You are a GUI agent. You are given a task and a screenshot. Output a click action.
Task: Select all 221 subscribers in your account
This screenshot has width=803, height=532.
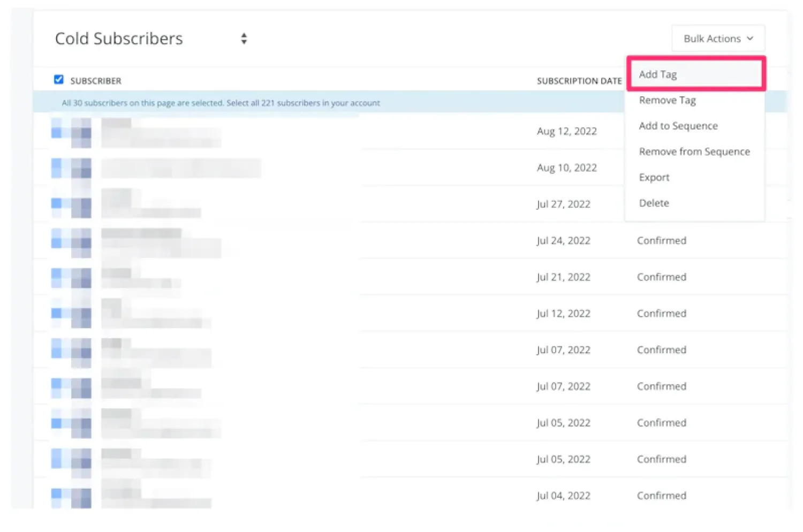[x=303, y=103]
